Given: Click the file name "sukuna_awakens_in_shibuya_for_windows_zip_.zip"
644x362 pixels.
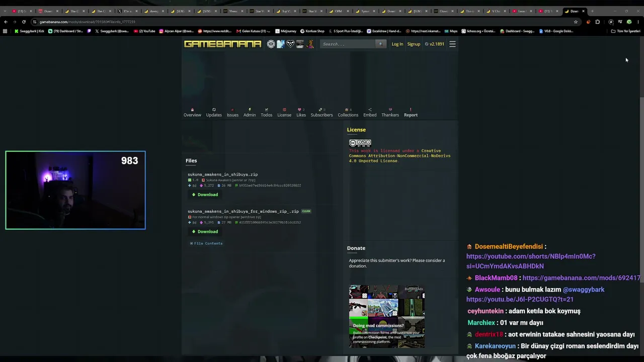Looking at the screenshot, I should point(243,211).
